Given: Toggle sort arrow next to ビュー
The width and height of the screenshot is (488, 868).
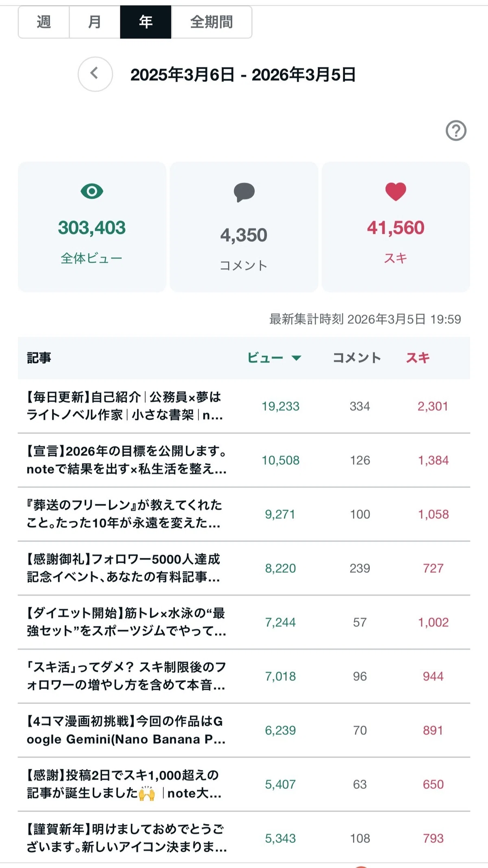Looking at the screenshot, I should pyautogui.click(x=296, y=358).
